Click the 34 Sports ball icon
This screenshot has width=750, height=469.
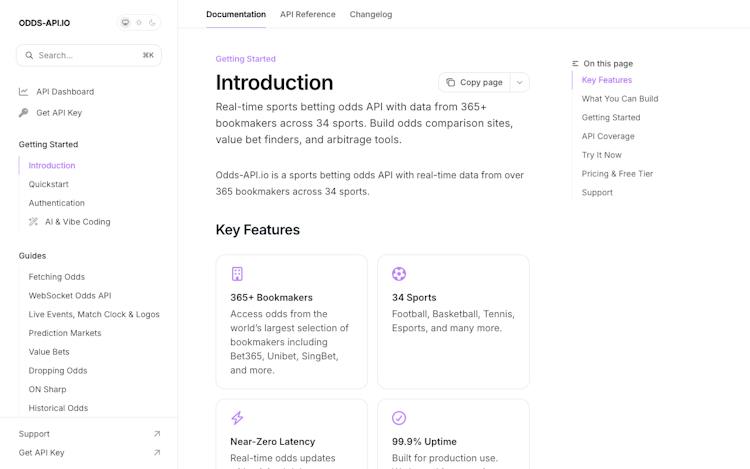coord(399,274)
